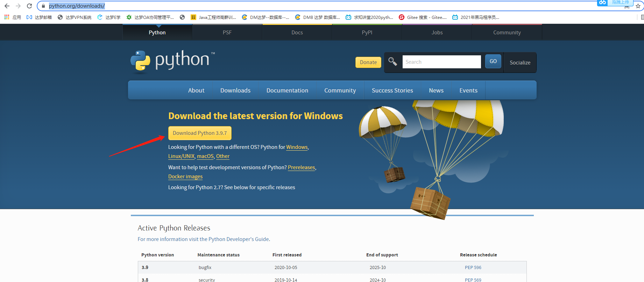Click the 3.8 version cell
644x282 pixels.
point(145,280)
